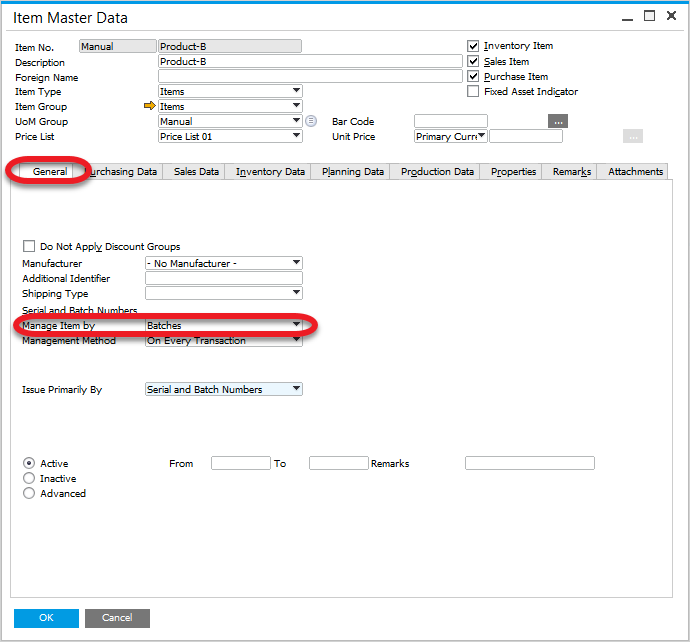Click the From date field

(x=241, y=463)
